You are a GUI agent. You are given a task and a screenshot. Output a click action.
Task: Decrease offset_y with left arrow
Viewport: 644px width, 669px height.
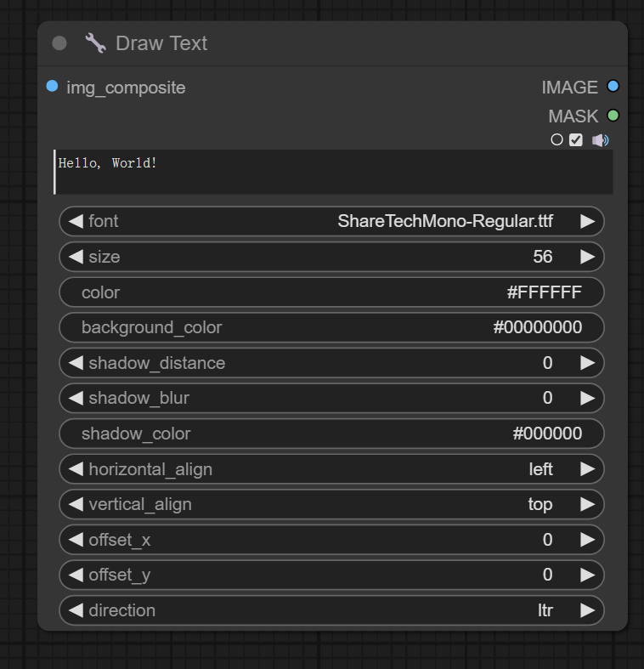point(76,575)
